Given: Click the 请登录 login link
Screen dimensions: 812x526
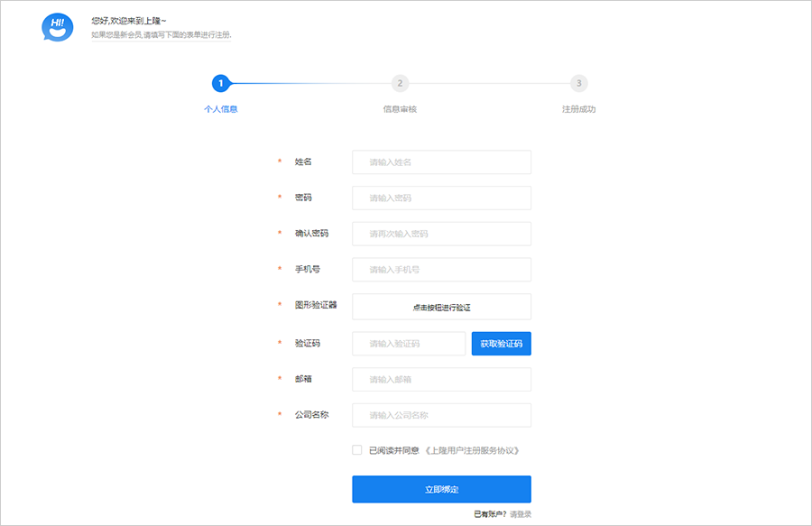Looking at the screenshot, I should [521, 514].
